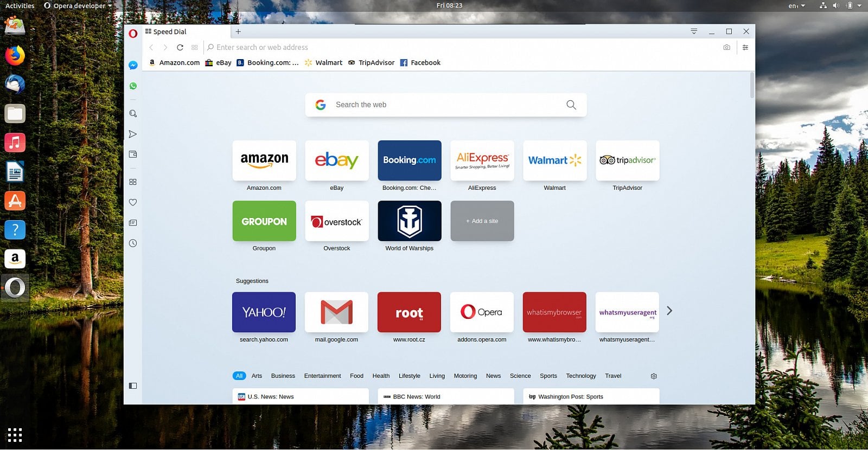Screen dimensions: 868x450
Task: Open WhatsApp in the Opera sidebar
Action: pyautogui.click(x=133, y=86)
